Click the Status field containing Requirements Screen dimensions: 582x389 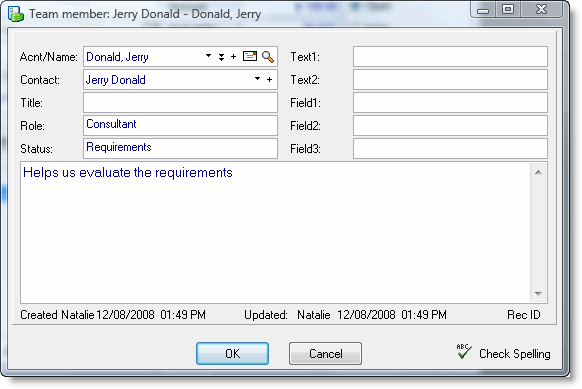[x=180, y=148]
